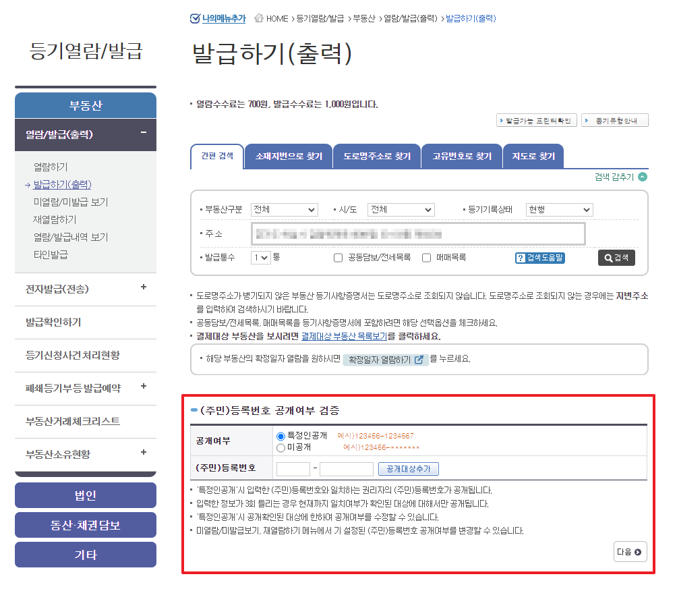Click 등기유형안내 button
Viewport: 677px width, 616px height.
[615, 121]
